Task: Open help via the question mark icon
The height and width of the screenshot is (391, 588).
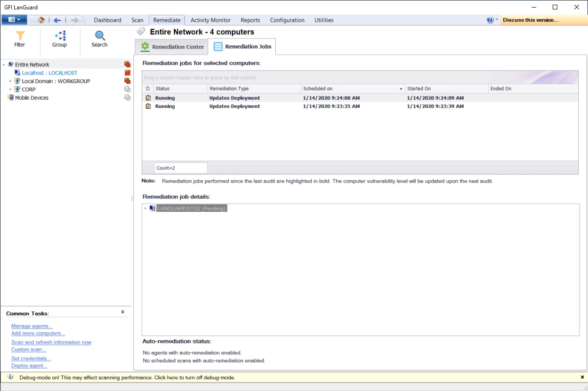Action: click(489, 20)
